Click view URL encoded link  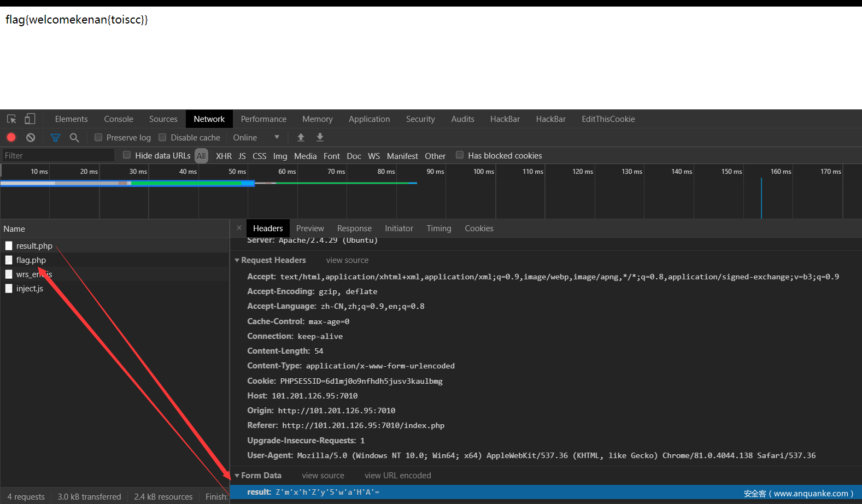(397, 476)
